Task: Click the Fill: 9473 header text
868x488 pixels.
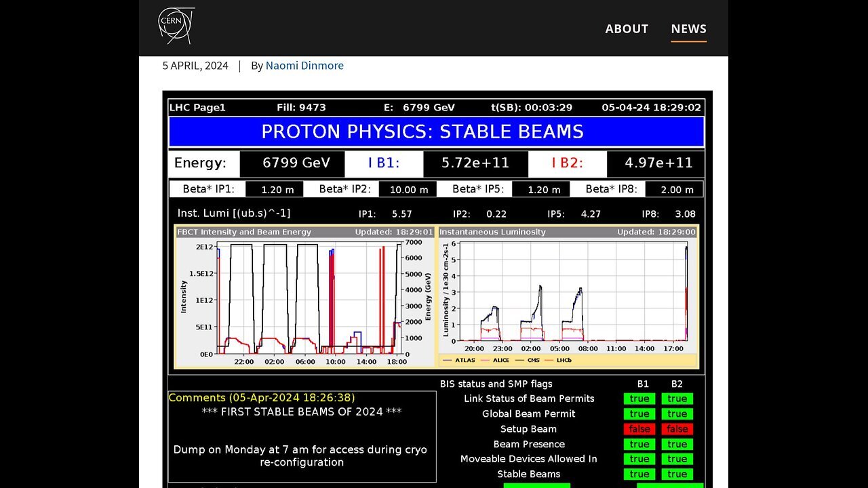Action: (x=301, y=107)
